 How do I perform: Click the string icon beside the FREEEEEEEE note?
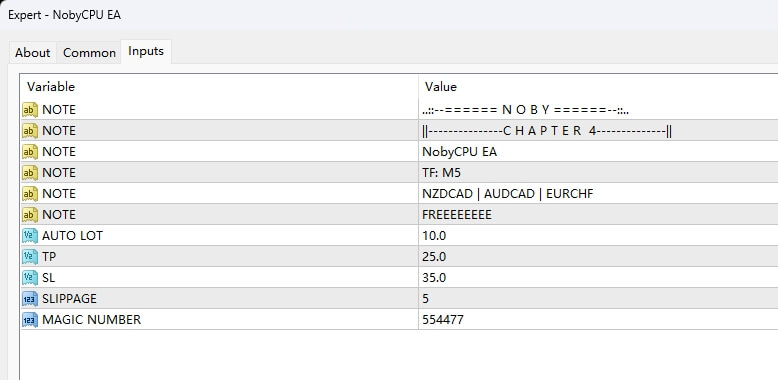(x=30, y=214)
